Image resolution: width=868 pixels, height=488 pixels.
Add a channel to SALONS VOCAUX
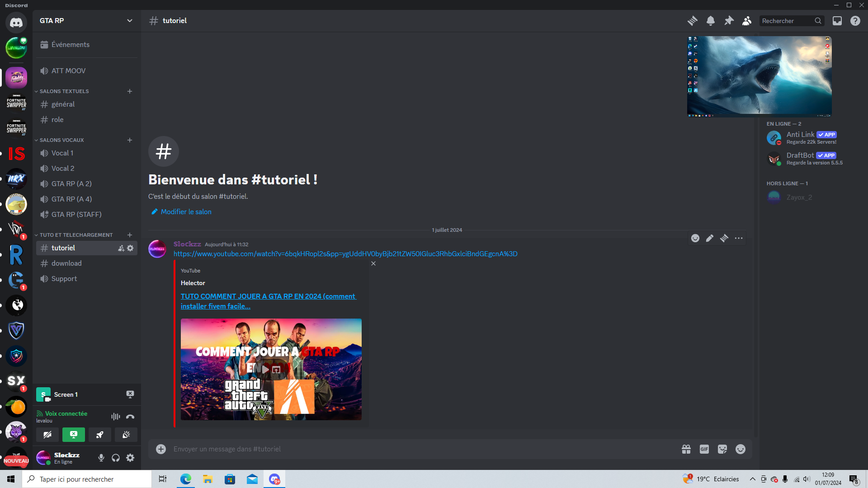point(130,140)
